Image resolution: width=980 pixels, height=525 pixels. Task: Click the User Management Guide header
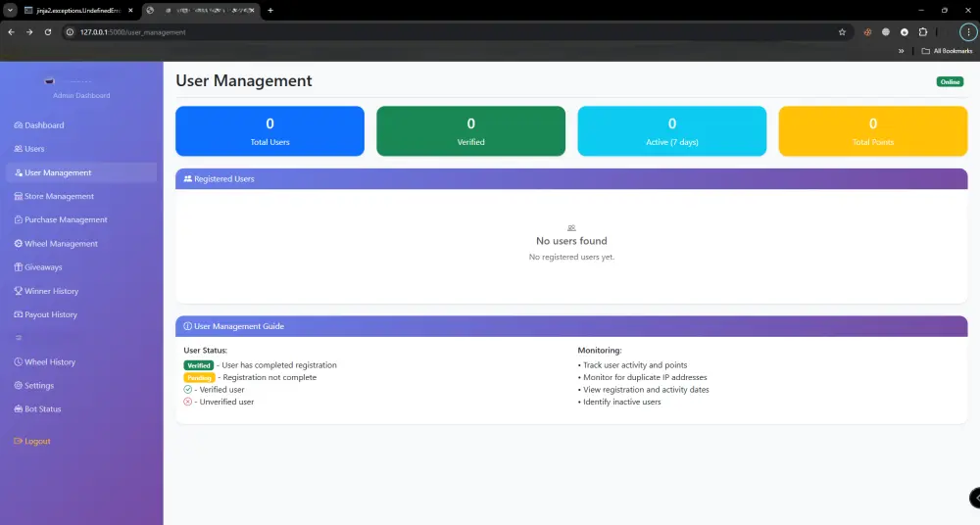coord(571,326)
